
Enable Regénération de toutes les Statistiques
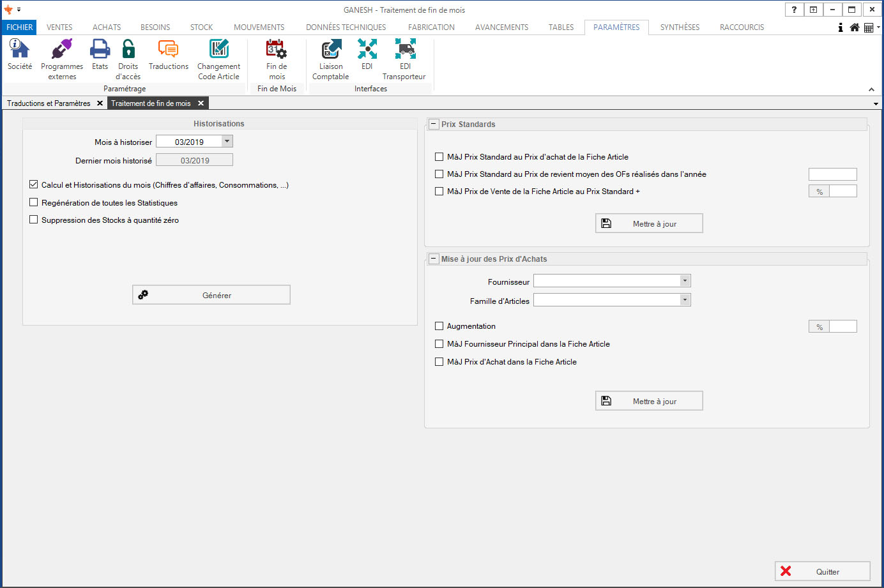click(34, 202)
